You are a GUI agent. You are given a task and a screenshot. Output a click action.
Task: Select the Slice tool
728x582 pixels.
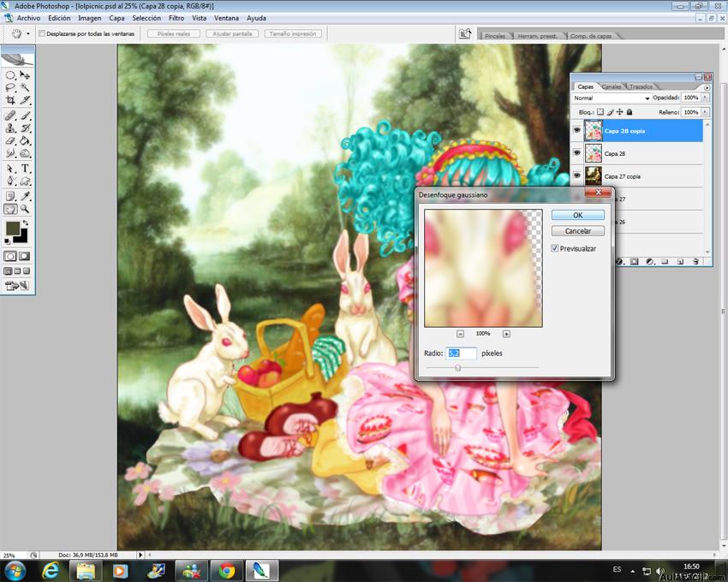(x=25, y=100)
